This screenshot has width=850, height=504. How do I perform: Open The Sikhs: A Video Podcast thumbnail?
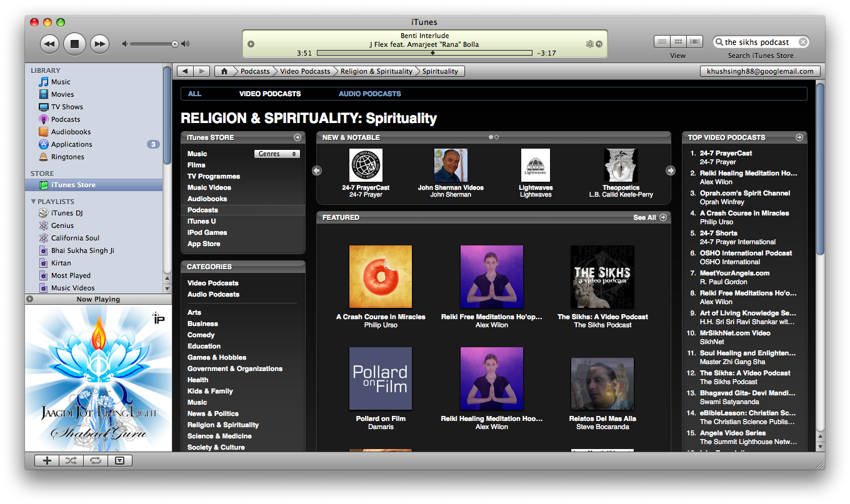pyautogui.click(x=602, y=277)
